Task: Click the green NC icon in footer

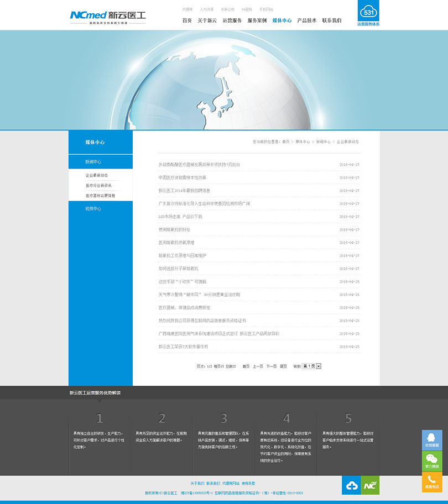Action: pos(370,485)
